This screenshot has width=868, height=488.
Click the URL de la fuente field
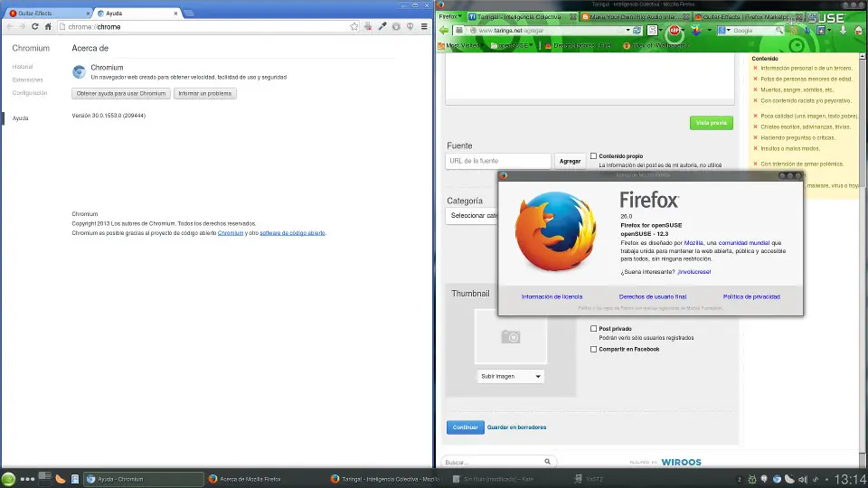click(x=498, y=161)
